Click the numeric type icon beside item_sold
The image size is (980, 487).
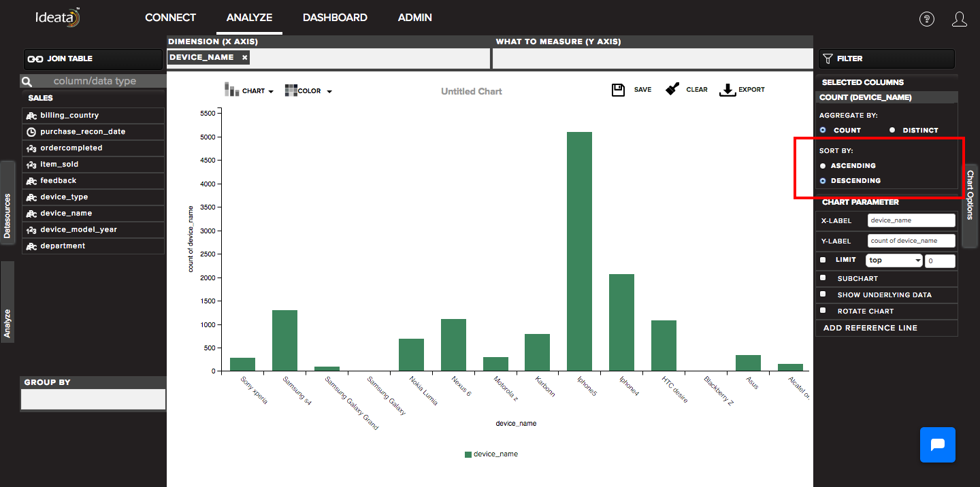(31, 165)
